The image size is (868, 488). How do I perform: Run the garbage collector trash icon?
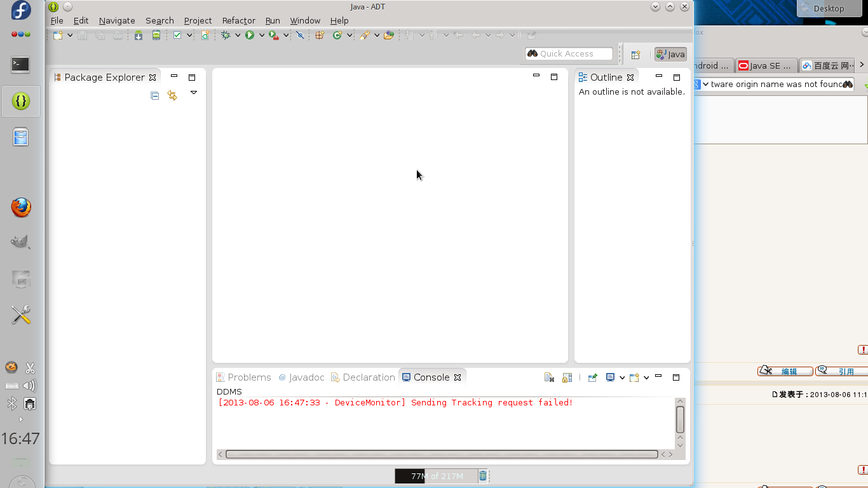(x=483, y=476)
